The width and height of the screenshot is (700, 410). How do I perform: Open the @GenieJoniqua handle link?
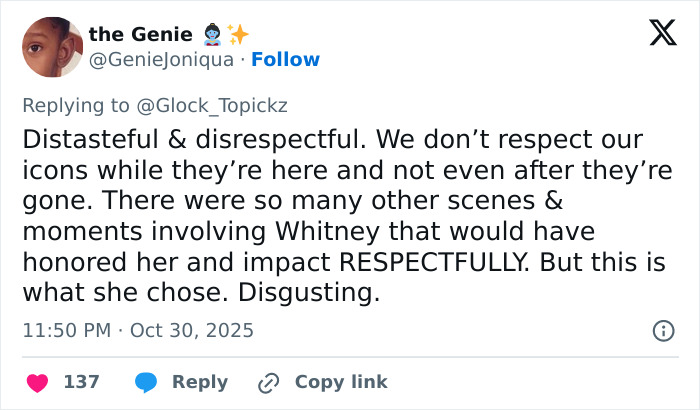coord(161,59)
